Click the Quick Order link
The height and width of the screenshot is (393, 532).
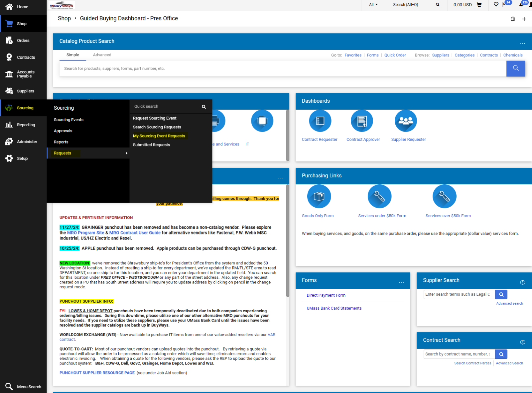click(395, 55)
